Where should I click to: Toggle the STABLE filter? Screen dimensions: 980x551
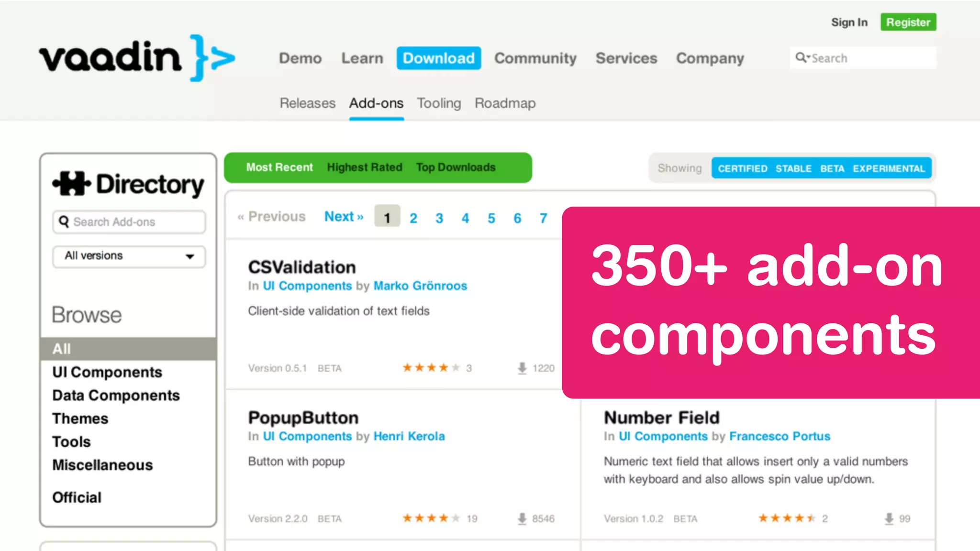(793, 168)
